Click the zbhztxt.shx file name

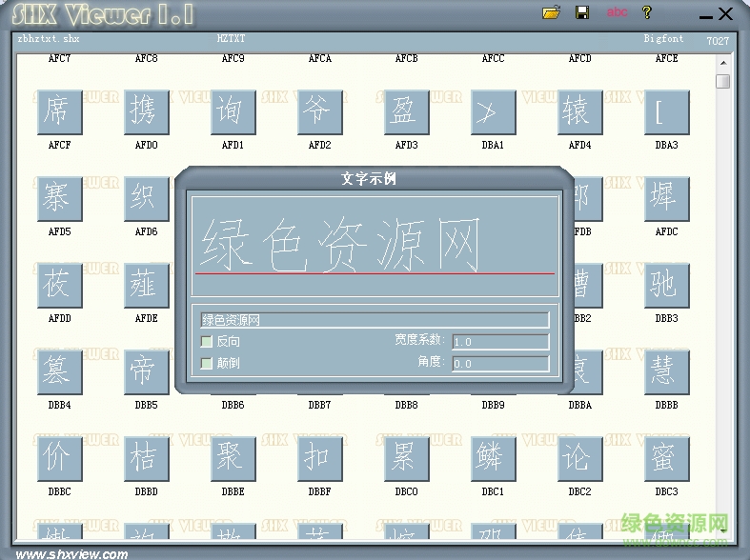coord(49,39)
